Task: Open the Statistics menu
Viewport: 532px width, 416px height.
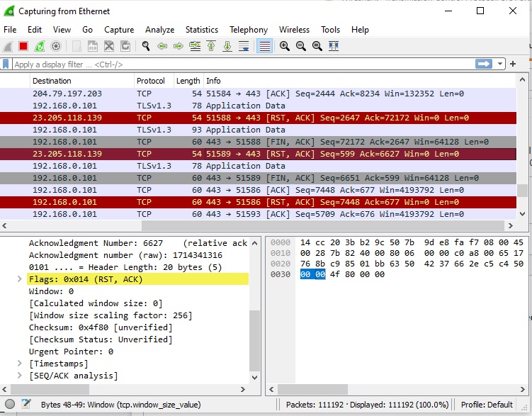Action: (202, 30)
